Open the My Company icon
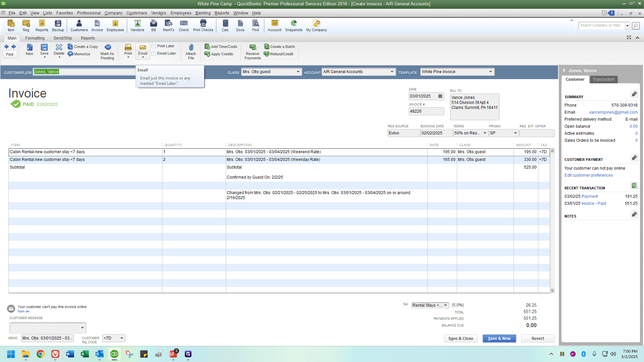Image resolution: width=644 pixels, height=362 pixels. point(316,25)
